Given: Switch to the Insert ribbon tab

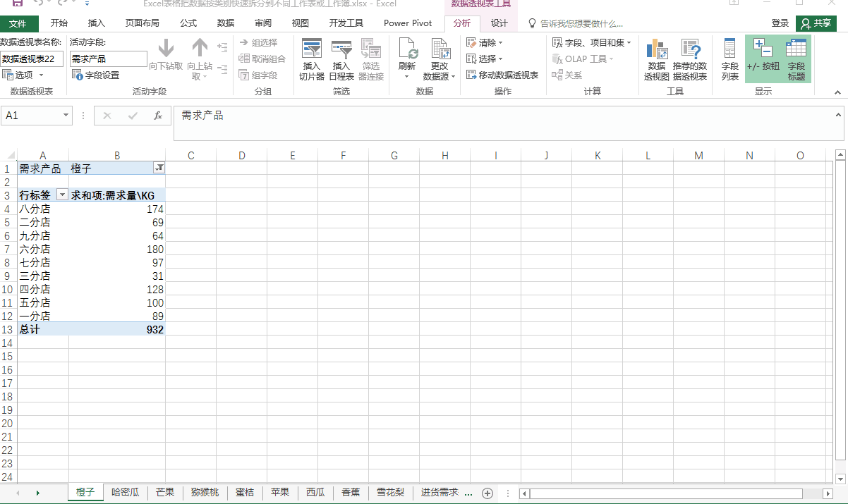Looking at the screenshot, I should [97, 23].
